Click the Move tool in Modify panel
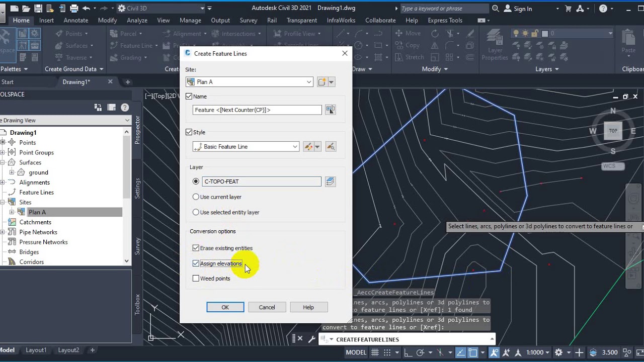Image resolution: width=644 pixels, height=362 pixels. coord(408,33)
